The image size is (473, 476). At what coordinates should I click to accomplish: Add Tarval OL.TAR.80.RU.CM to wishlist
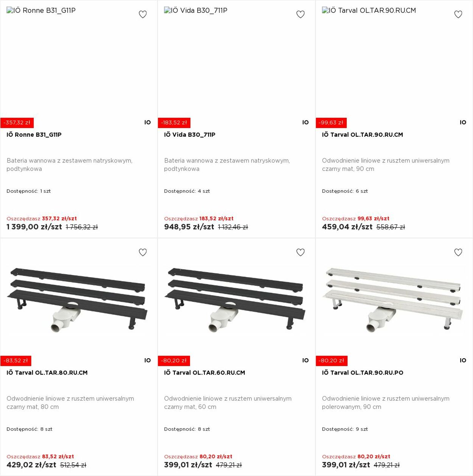click(x=143, y=252)
